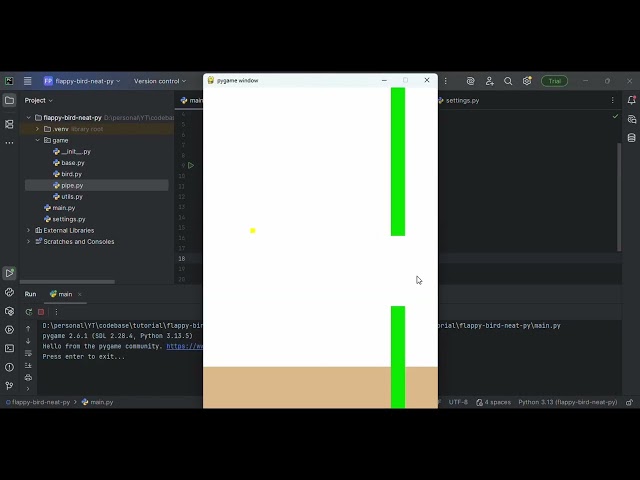Open the Services tool window icon
The width and height of the screenshot is (640, 480).
pyautogui.click(x=9, y=329)
